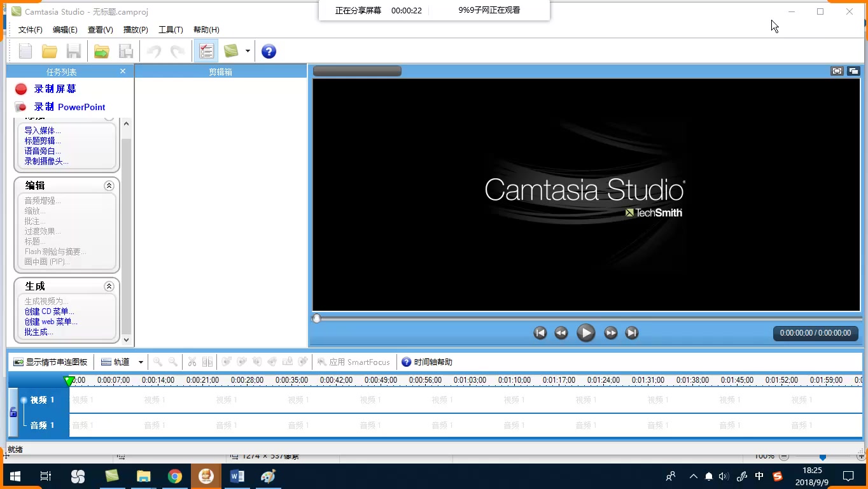Click the 批生成... link

click(x=38, y=332)
